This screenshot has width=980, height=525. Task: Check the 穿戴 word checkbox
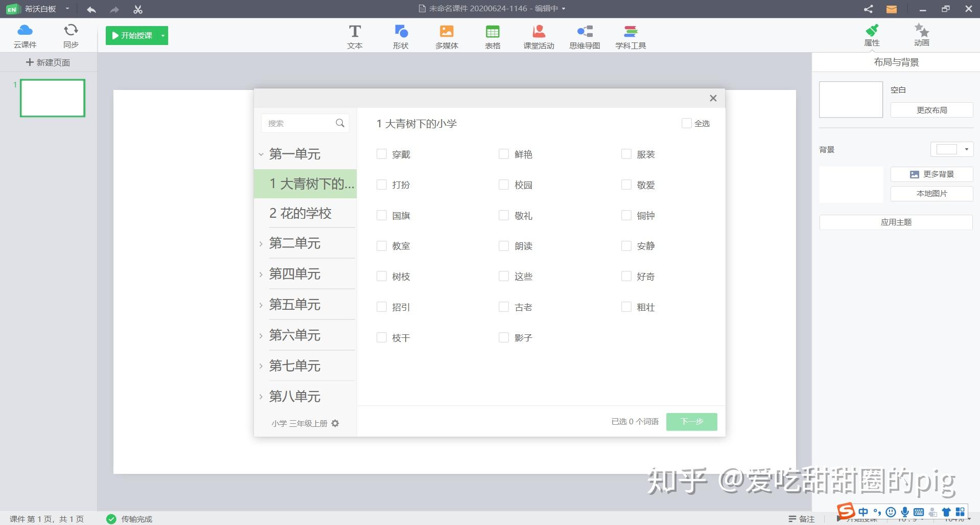point(381,154)
